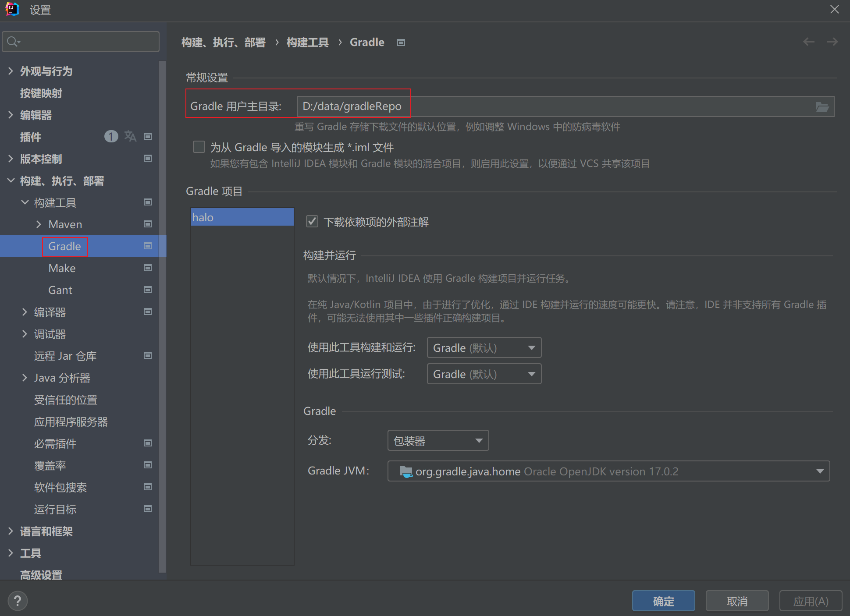850x616 pixels.
Task: Click the 确定 button
Action: coord(663,601)
